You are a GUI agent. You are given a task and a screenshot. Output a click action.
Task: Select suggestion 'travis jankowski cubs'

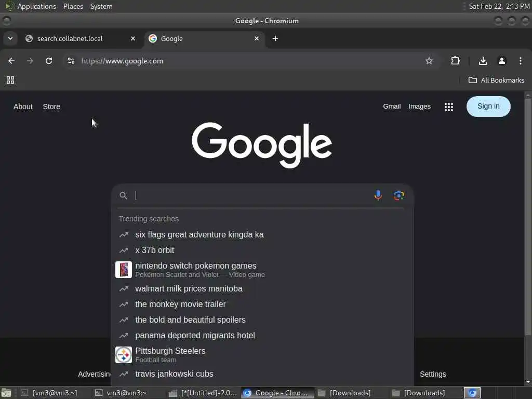(262, 374)
